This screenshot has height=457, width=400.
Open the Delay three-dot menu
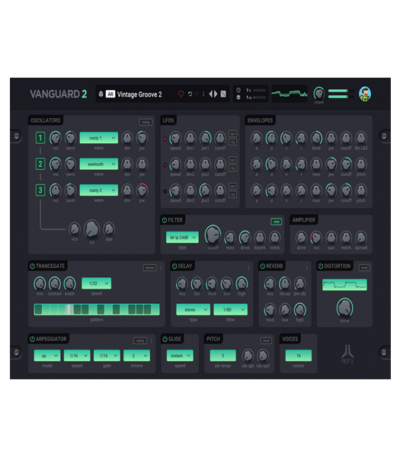click(249, 268)
